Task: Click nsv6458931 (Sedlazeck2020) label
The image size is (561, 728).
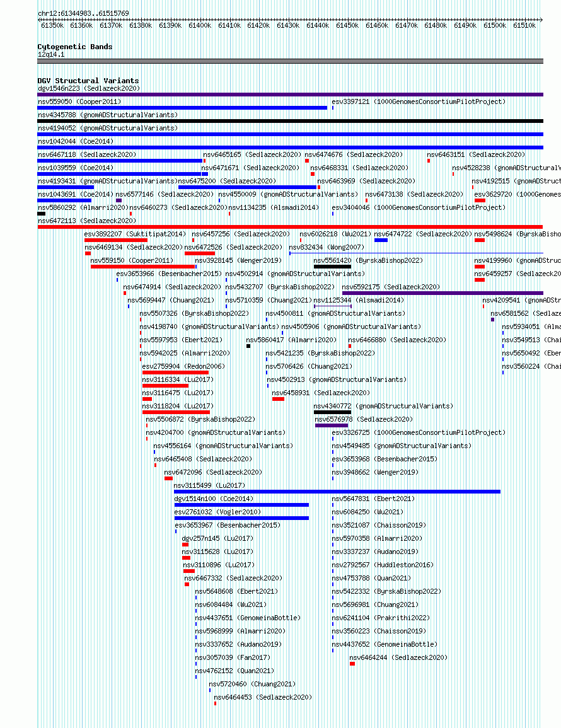Action: [x=321, y=393]
